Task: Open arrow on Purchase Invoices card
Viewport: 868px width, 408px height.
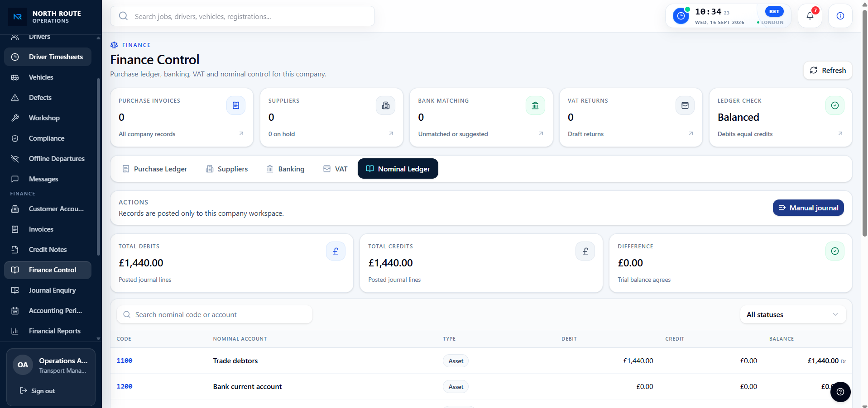Action: pyautogui.click(x=241, y=133)
